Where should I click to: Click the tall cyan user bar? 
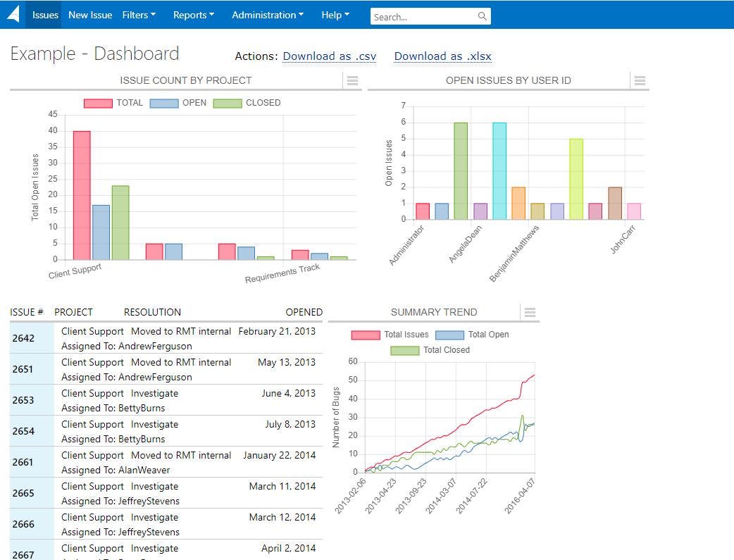pyautogui.click(x=499, y=171)
